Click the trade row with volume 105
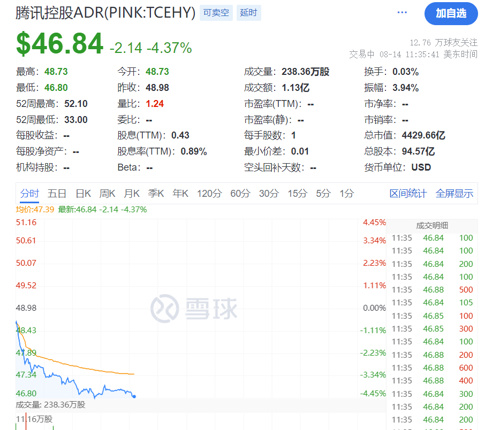 432,303
